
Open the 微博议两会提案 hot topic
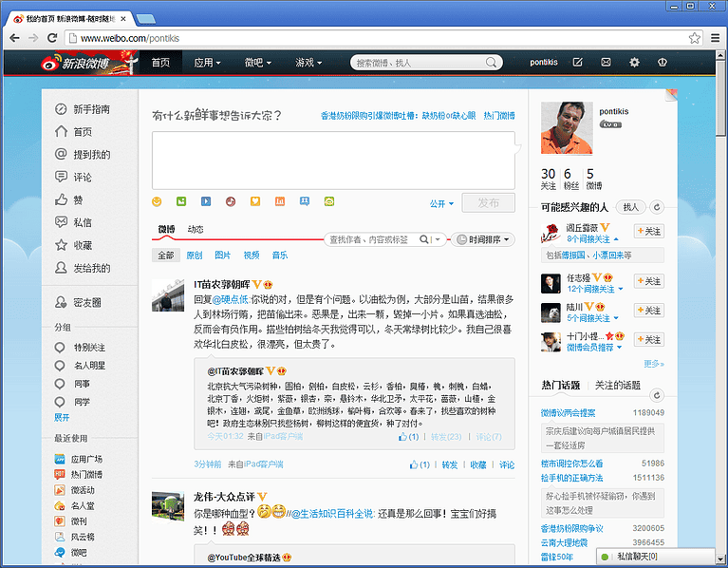(568, 413)
